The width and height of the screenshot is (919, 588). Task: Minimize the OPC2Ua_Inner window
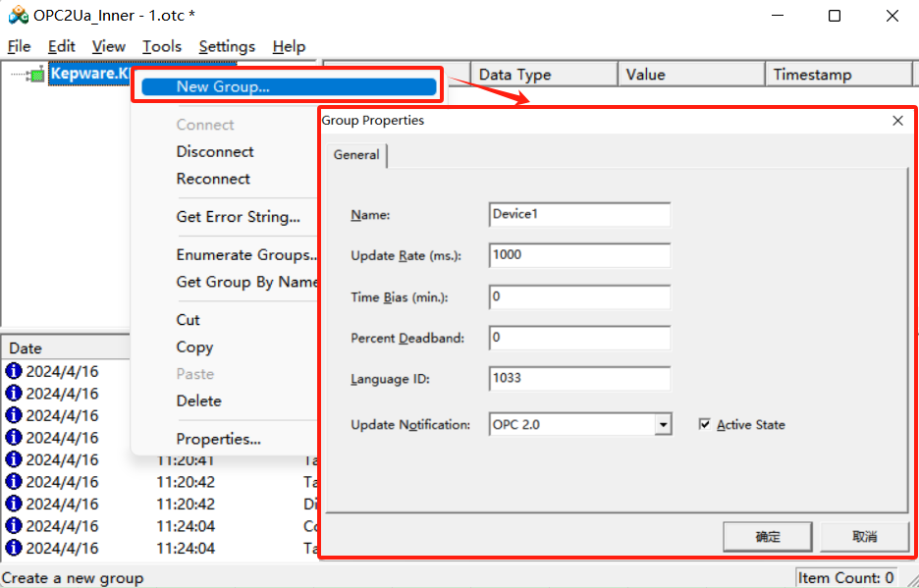click(778, 16)
